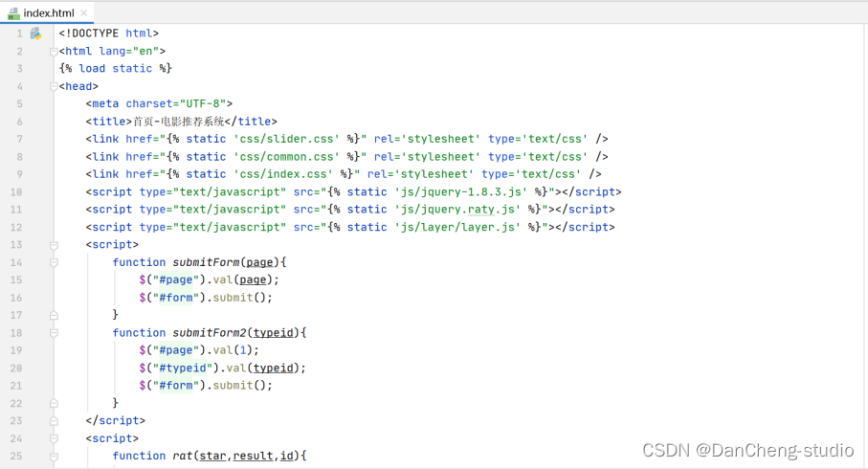Collapse the submitForm function fold on line 14
The height and width of the screenshot is (469, 868).
tap(54, 262)
